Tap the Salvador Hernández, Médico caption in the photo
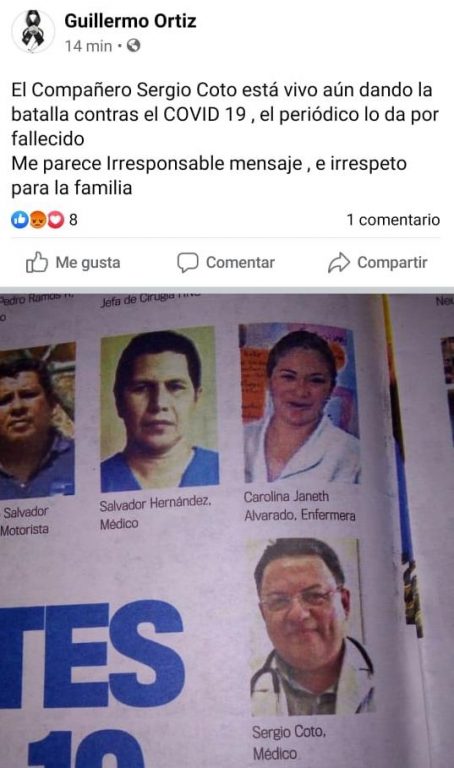The image size is (454, 768). (x=155, y=513)
